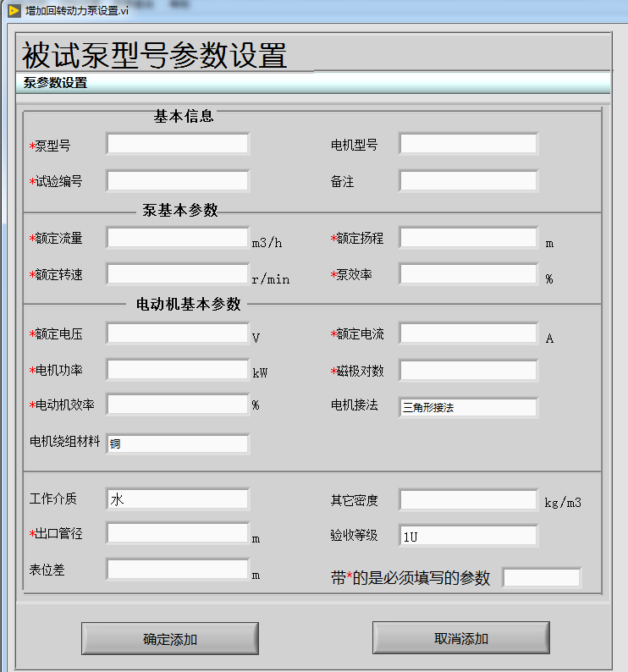This screenshot has width=628, height=672.
Task: Select the 表位差 input field
Action: coord(178,570)
